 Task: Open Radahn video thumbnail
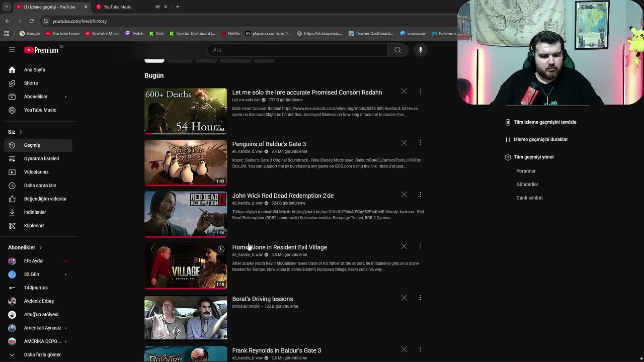click(186, 111)
